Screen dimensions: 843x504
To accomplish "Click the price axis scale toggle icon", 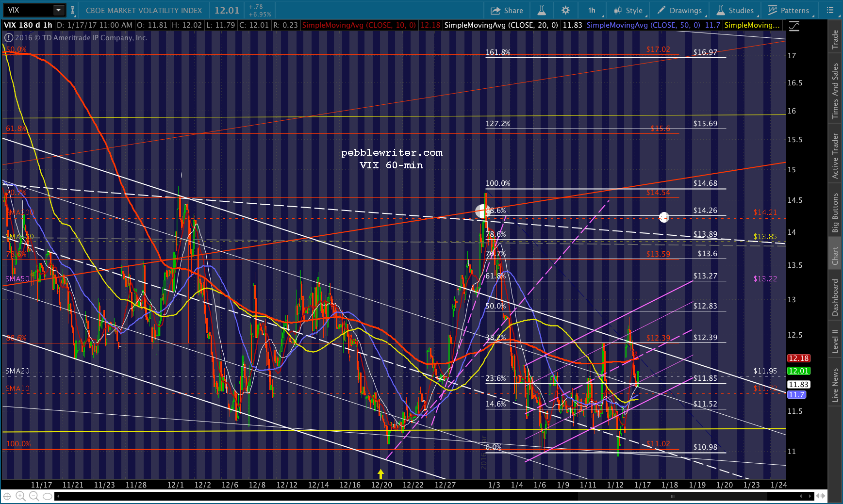I will (x=794, y=26).
